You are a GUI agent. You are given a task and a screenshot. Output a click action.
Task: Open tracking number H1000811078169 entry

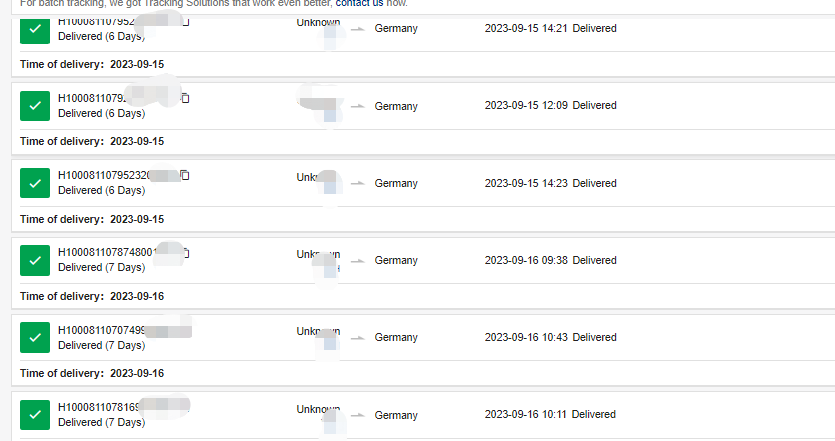tap(99, 407)
